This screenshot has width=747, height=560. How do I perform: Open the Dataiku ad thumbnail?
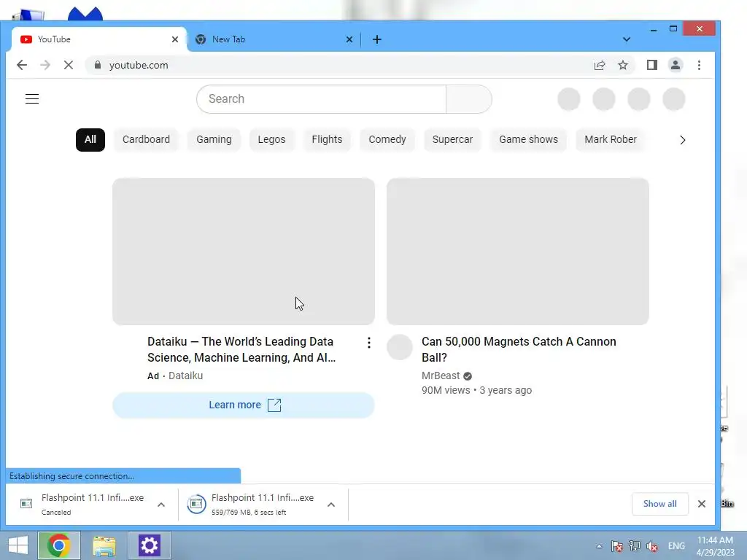[244, 252]
